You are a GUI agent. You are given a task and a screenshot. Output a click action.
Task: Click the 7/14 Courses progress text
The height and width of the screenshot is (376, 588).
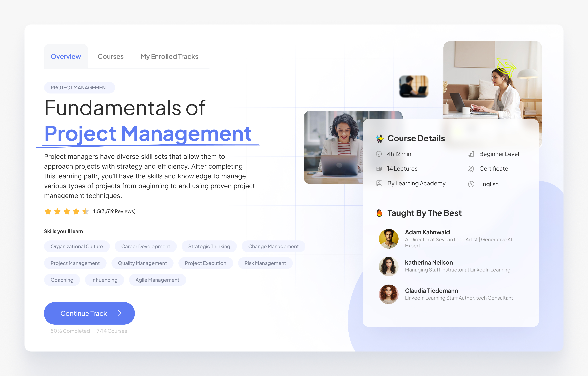pyautogui.click(x=112, y=331)
